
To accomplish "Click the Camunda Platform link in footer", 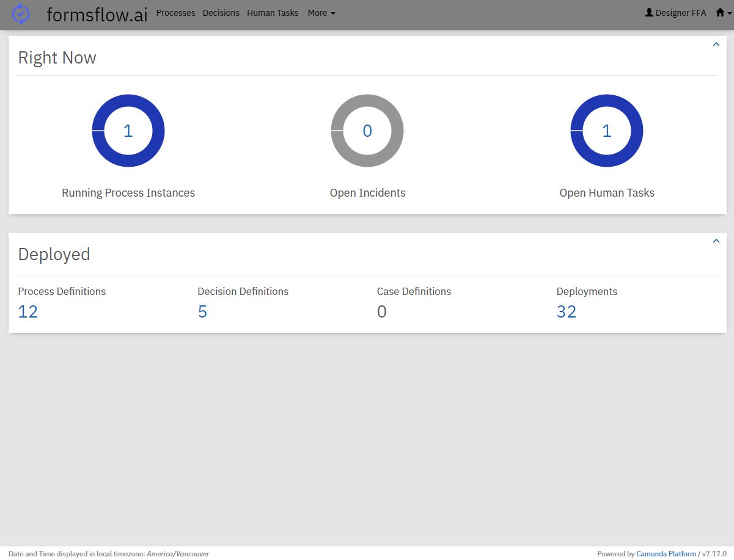I will (x=666, y=554).
